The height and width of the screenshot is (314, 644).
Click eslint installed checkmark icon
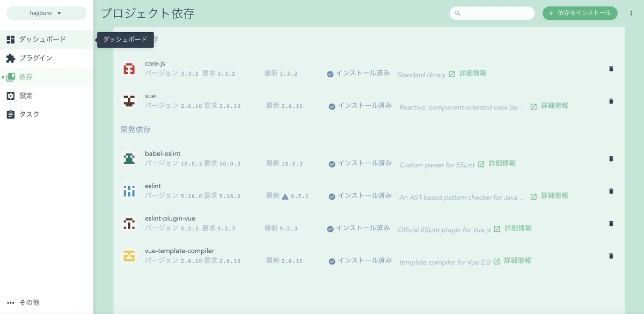pyautogui.click(x=332, y=196)
